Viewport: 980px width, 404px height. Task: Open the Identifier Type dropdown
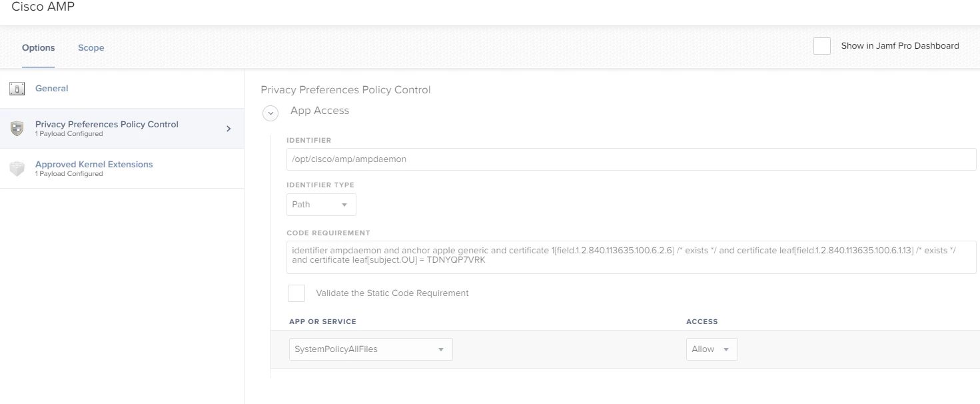[321, 205]
